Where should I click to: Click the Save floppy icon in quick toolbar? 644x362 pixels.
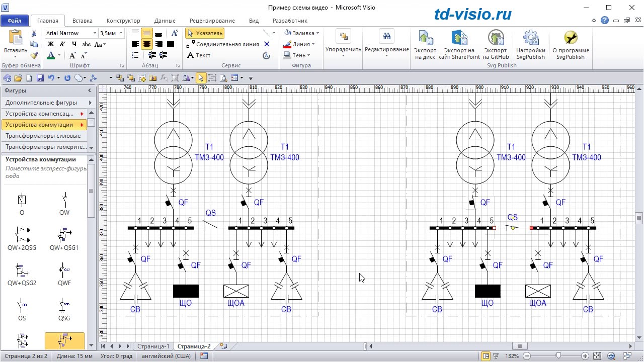pos(40,78)
